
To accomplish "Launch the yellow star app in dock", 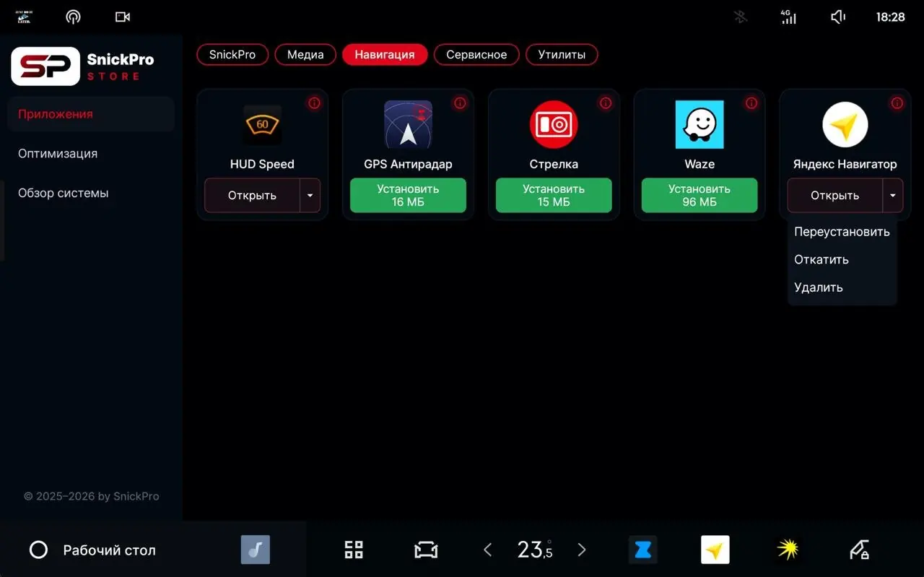I will pyautogui.click(x=788, y=550).
